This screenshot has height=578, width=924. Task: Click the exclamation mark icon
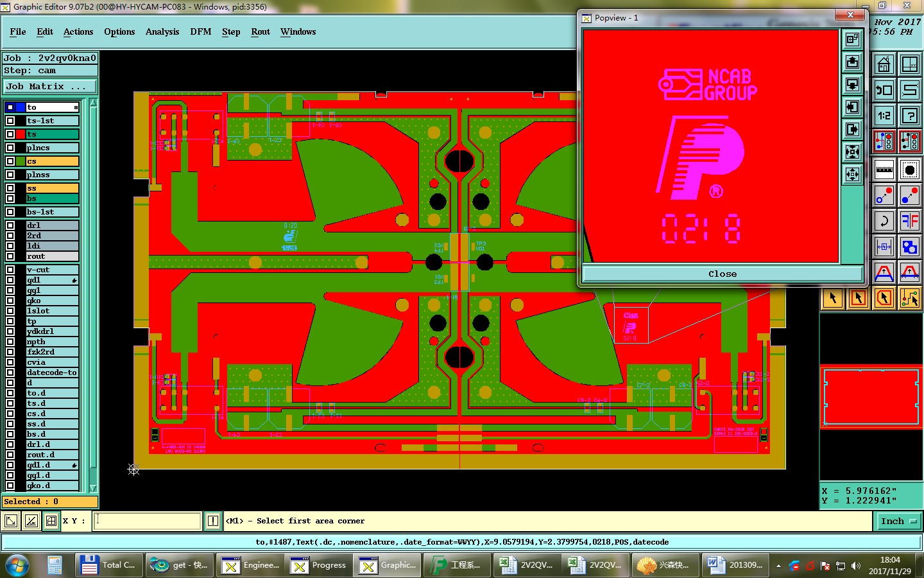213,521
